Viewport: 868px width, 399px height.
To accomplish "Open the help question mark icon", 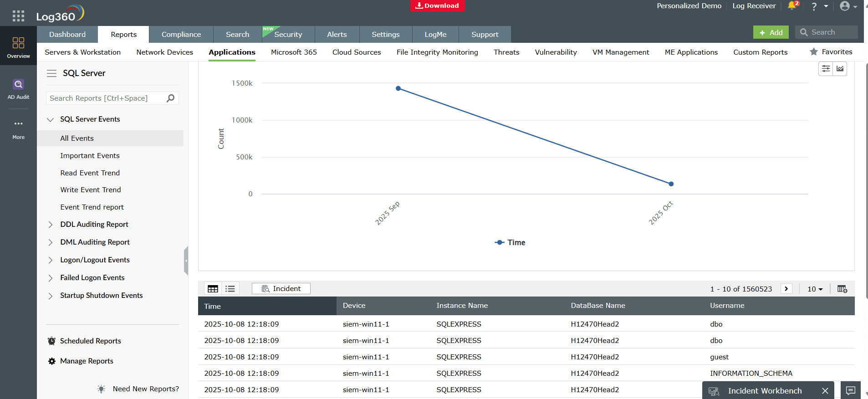I will pyautogui.click(x=814, y=6).
